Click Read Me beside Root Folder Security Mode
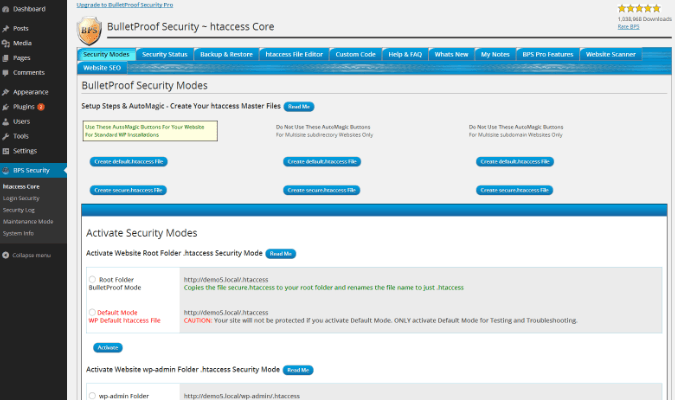The width and height of the screenshot is (675, 400). (281, 254)
